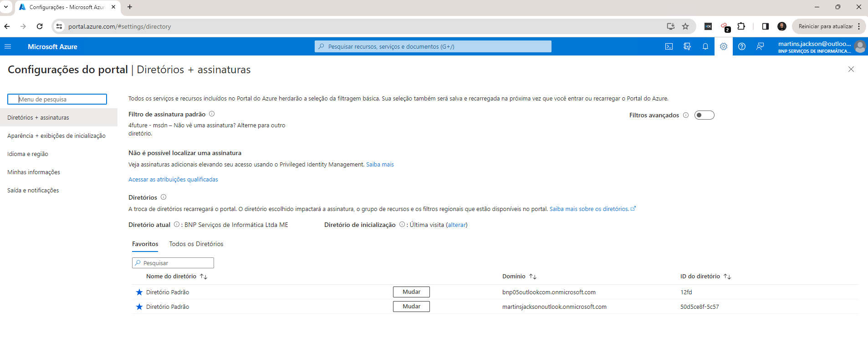The width and height of the screenshot is (868, 337).
Task: Show info for Filtro de assinatura padrão
Action: coord(212,114)
